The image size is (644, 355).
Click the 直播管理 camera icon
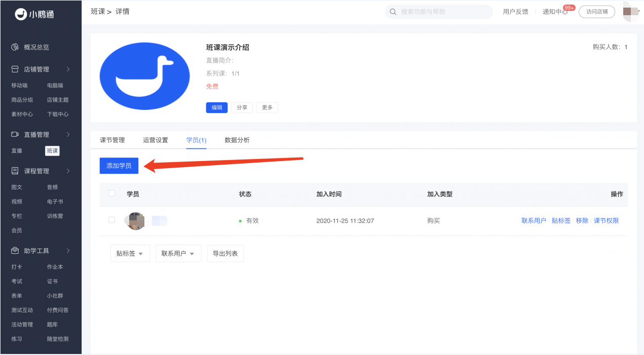tap(16, 134)
